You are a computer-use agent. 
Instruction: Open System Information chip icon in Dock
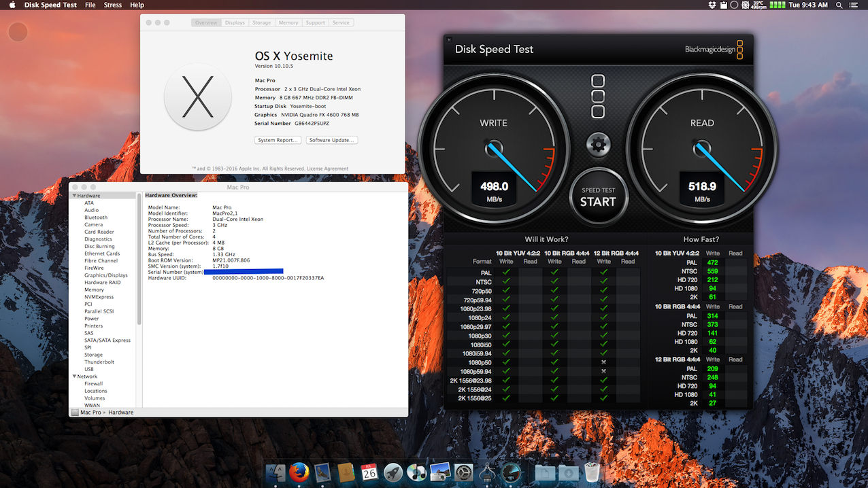[487, 472]
